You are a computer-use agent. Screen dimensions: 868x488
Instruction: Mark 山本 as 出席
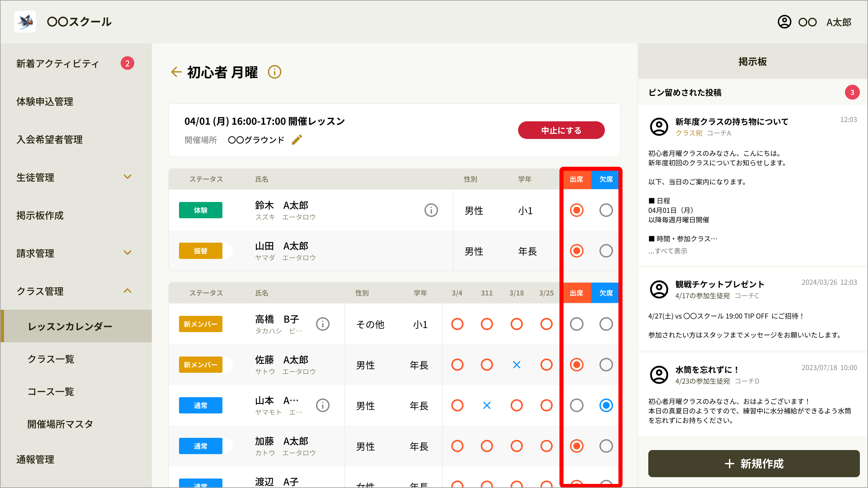click(x=576, y=405)
